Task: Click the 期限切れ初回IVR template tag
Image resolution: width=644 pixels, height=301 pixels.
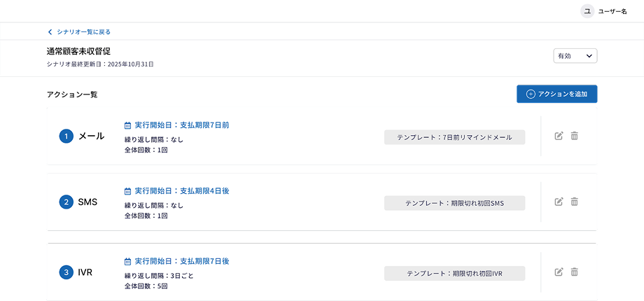Action: pos(454,273)
